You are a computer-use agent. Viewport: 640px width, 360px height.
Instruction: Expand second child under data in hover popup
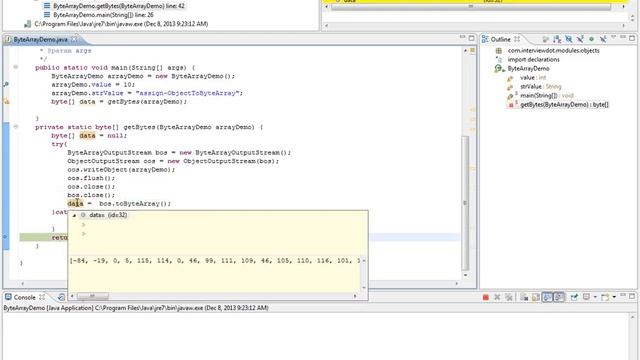[83, 233]
